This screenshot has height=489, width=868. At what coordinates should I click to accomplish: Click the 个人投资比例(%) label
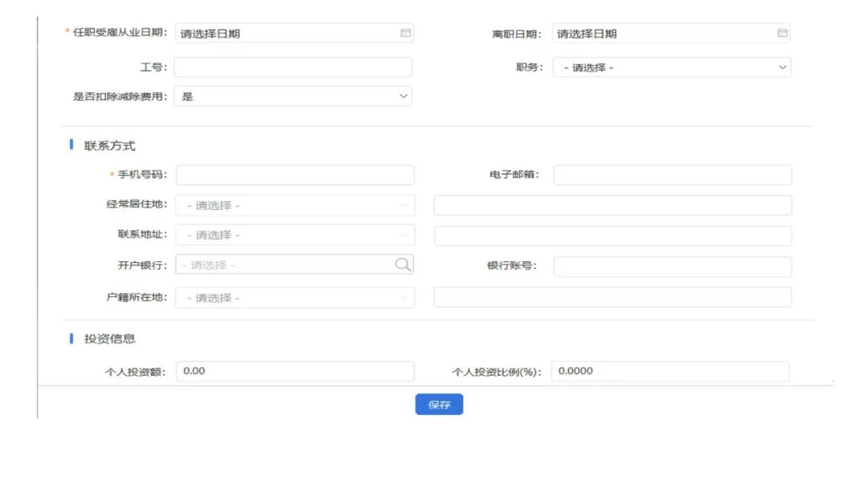pos(497,372)
